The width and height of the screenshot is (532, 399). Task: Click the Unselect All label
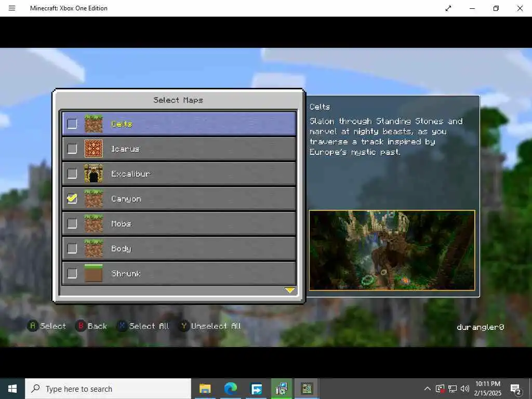[216, 326]
